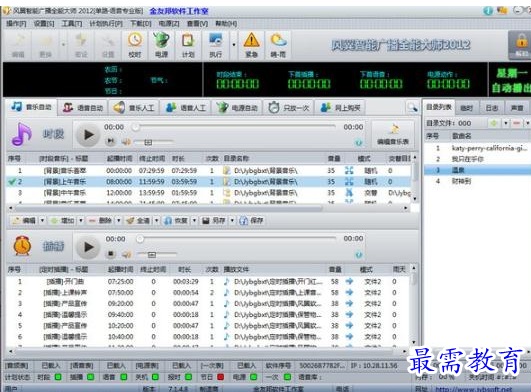The image size is (531, 392).
Task: Click the 保存 save button
Action: point(251,221)
